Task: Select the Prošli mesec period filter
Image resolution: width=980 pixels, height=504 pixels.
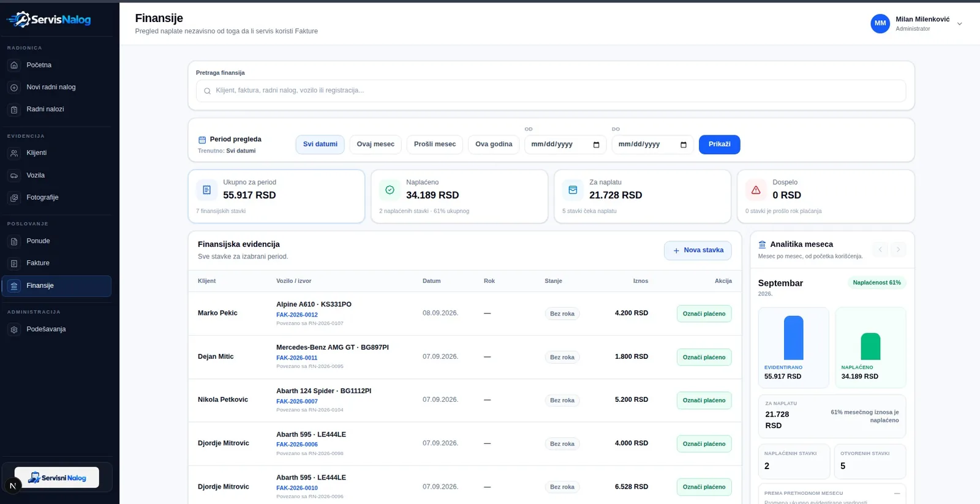Action: (x=435, y=145)
